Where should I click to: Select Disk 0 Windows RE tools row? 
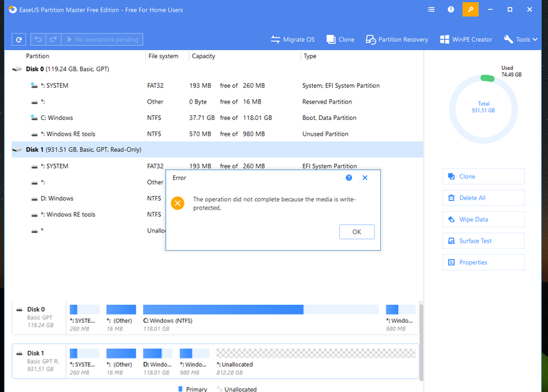click(217, 134)
